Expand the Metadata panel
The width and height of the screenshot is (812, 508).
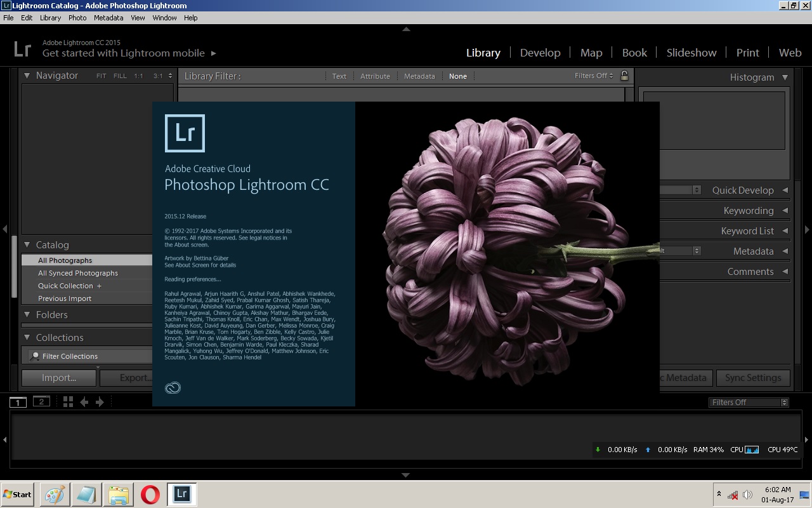pyautogui.click(x=785, y=251)
